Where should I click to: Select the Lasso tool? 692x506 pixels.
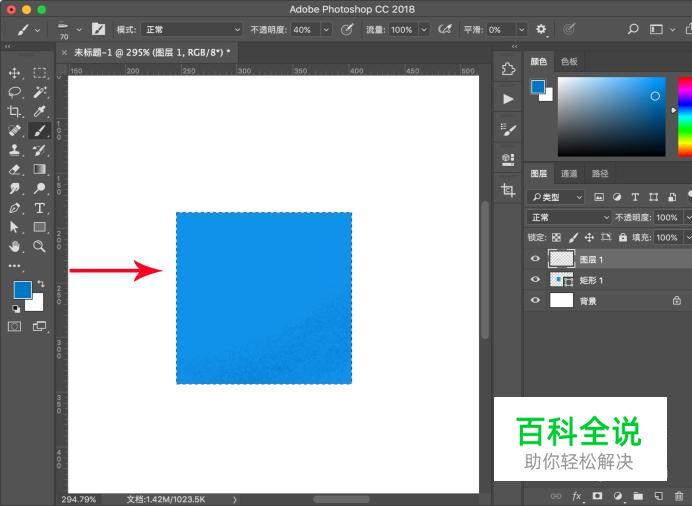tap(15, 92)
